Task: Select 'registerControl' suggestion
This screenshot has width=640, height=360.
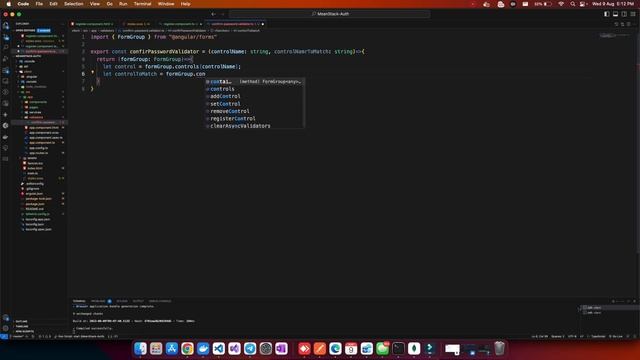Action: 255,118
